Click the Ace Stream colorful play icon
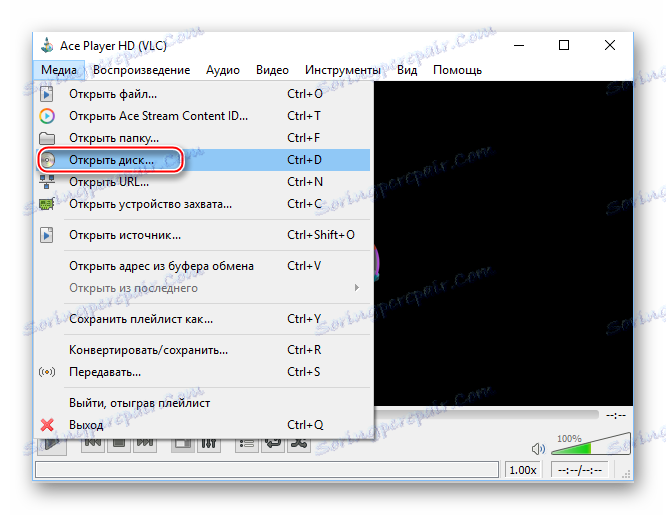 tap(47, 116)
